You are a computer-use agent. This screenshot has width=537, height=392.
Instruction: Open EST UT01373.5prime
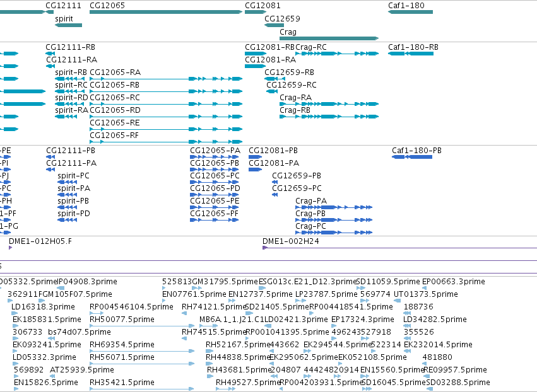click(x=426, y=294)
